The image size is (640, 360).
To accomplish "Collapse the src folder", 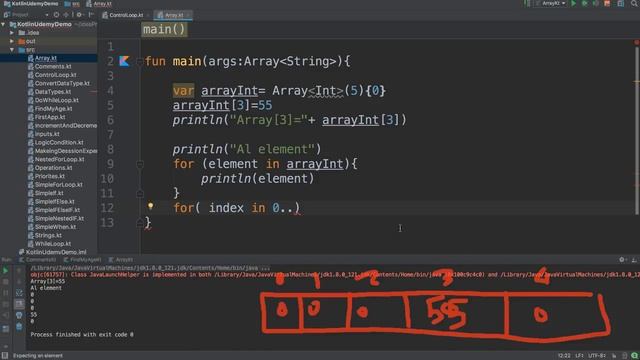I will [12, 50].
